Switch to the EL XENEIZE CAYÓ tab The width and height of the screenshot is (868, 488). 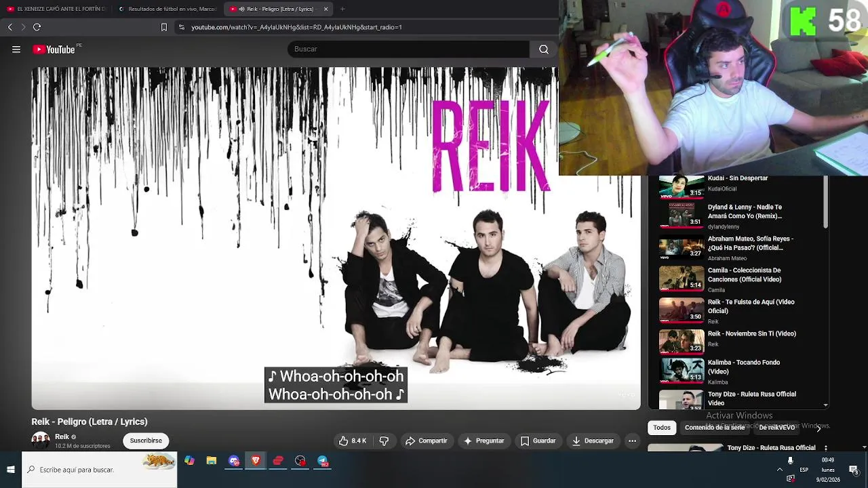tap(57, 9)
